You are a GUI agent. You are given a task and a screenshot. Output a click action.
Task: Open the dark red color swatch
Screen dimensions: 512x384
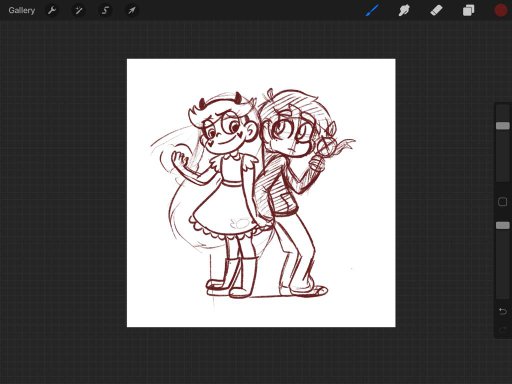pos(501,10)
